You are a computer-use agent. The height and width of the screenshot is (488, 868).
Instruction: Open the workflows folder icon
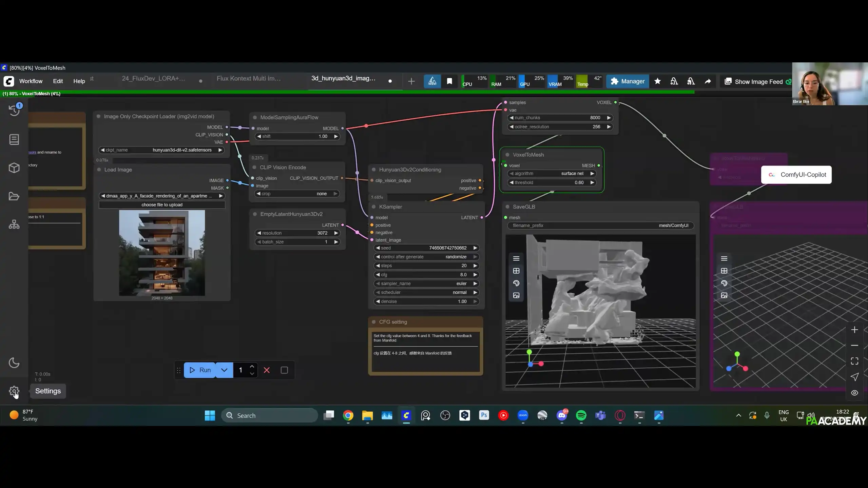tap(14, 196)
